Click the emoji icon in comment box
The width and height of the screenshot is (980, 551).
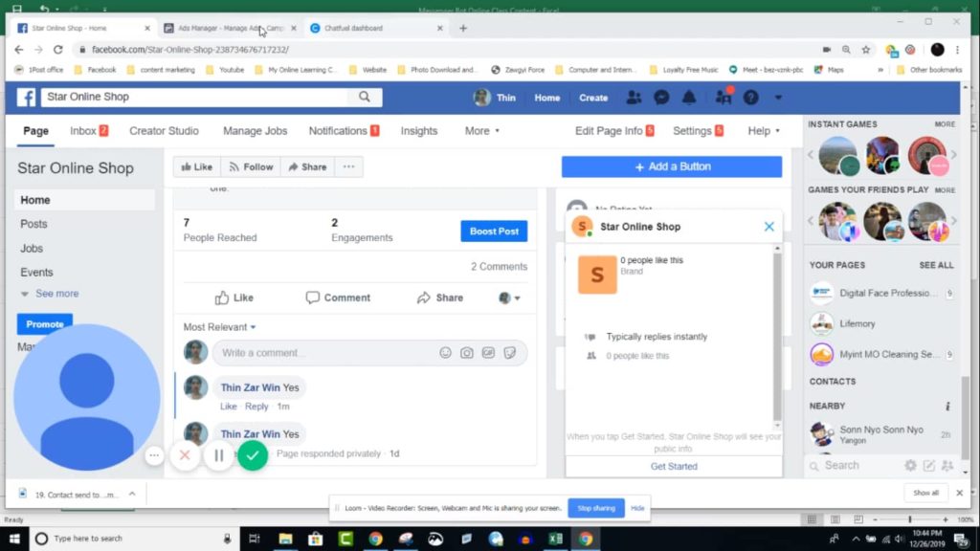point(445,353)
